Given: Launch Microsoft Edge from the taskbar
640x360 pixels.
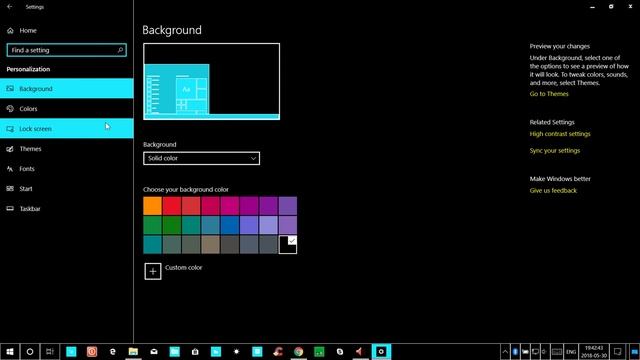Looking at the screenshot, I should coord(113,351).
